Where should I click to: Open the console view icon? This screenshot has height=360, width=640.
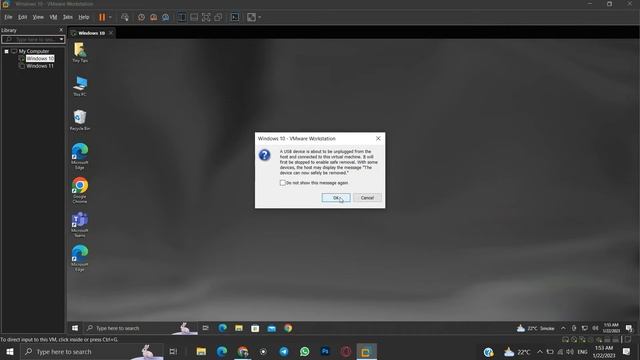[x=235, y=17]
